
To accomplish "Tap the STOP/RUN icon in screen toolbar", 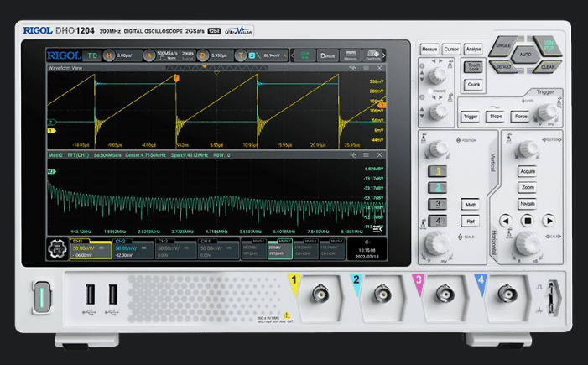I will point(304,55).
